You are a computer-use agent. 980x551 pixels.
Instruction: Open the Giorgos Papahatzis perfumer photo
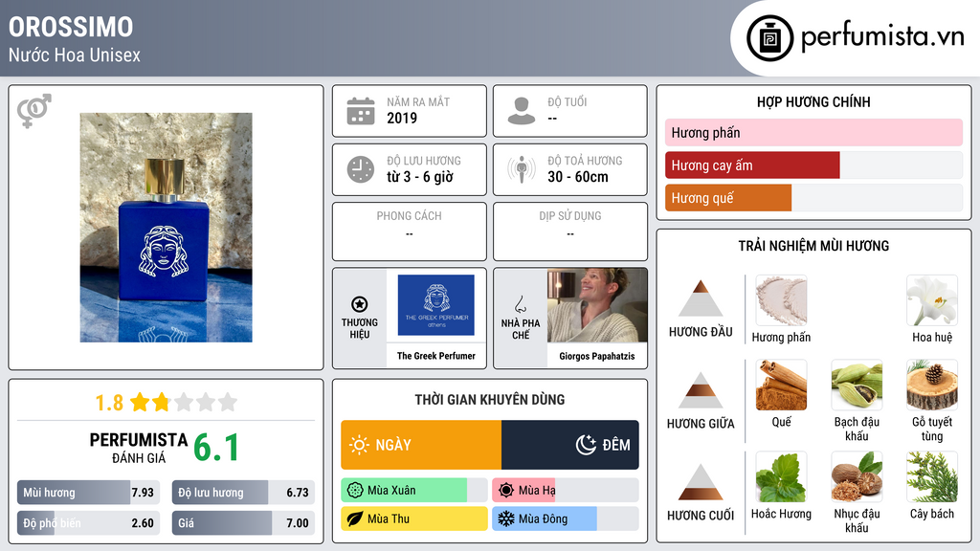[597, 305]
